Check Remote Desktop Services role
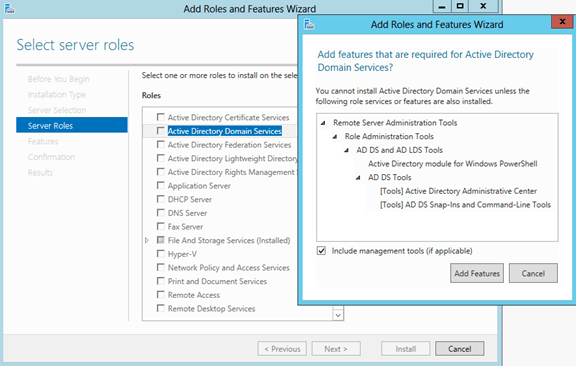This screenshot has height=366, width=576. coord(161,308)
